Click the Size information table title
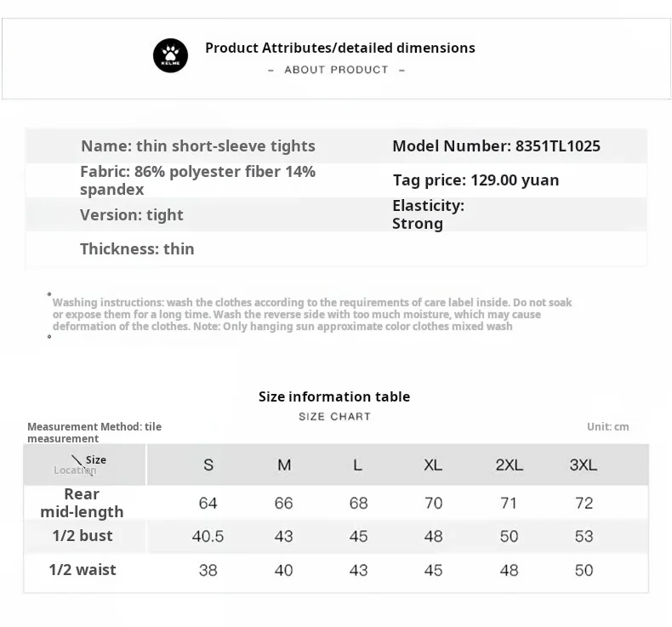This screenshot has width=672, height=627. pos(334,396)
